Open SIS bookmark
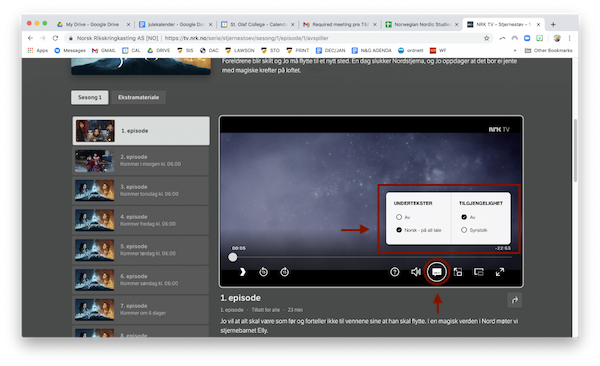600x366 pixels. click(x=185, y=50)
